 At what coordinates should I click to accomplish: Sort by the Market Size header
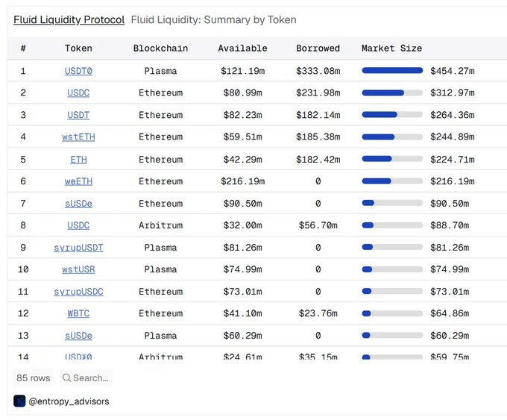tap(391, 48)
